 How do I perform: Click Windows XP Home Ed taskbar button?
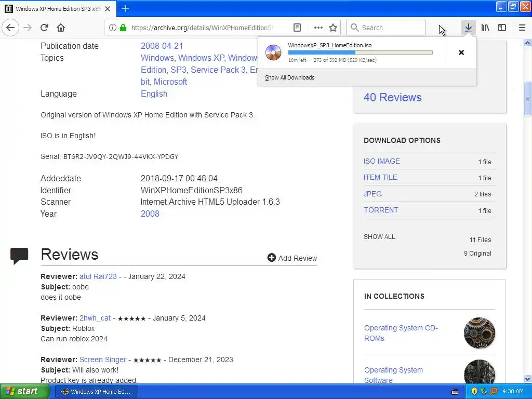coord(96,392)
